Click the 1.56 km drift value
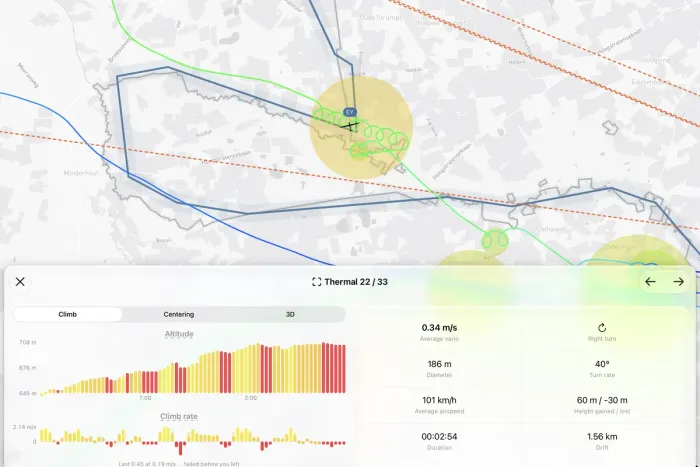The width and height of the screenshot is (700, 467). pyautogui.click(x=602, y=436)
